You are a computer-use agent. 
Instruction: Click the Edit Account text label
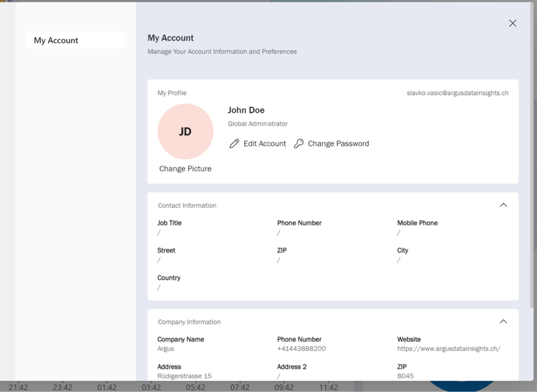264,144
